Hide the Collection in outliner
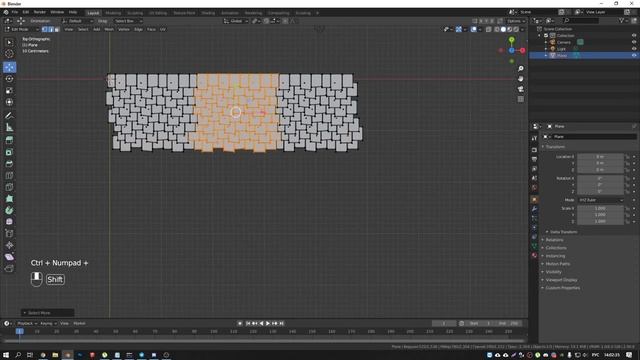Screen dimensions: 640x360 tap(634, 36)
